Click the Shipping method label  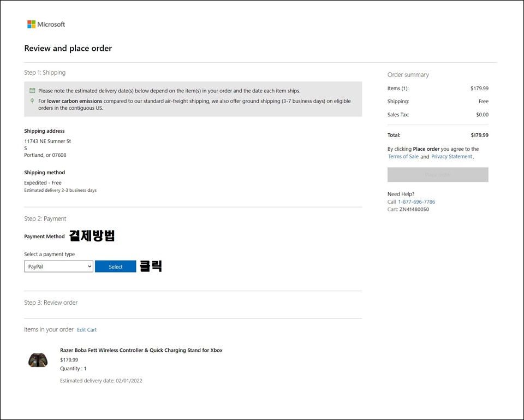[x=44, y=173]
